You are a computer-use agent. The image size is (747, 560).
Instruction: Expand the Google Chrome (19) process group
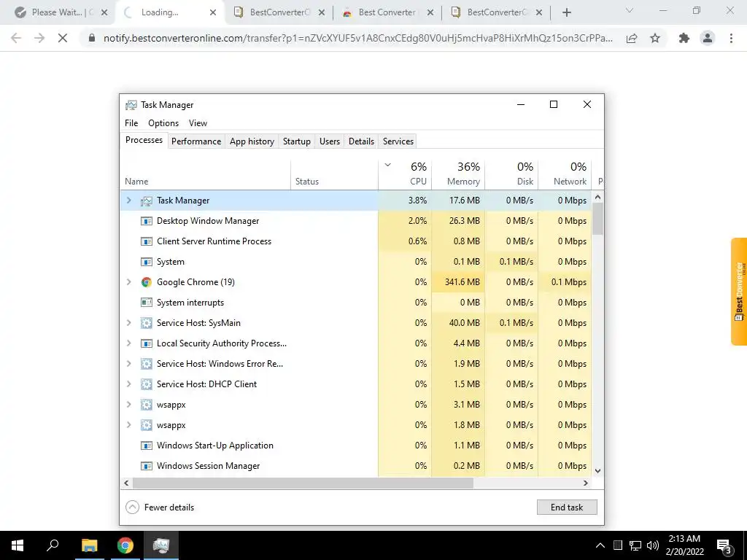(x=128, y=282)
